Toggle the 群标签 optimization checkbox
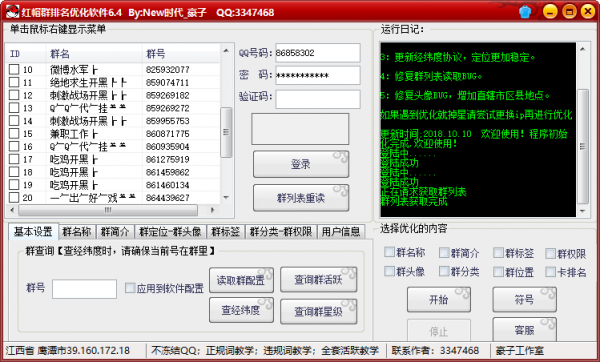The image size is (600, 362). click(x=498, y=252)
